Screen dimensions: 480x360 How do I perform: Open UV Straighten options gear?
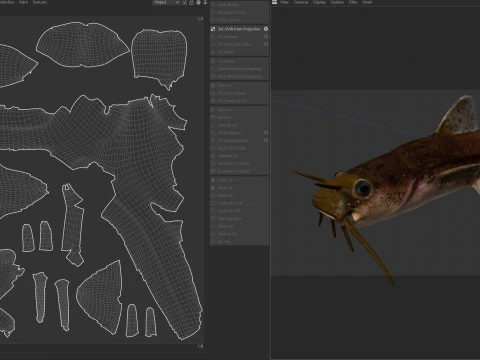tap(266, 133)
